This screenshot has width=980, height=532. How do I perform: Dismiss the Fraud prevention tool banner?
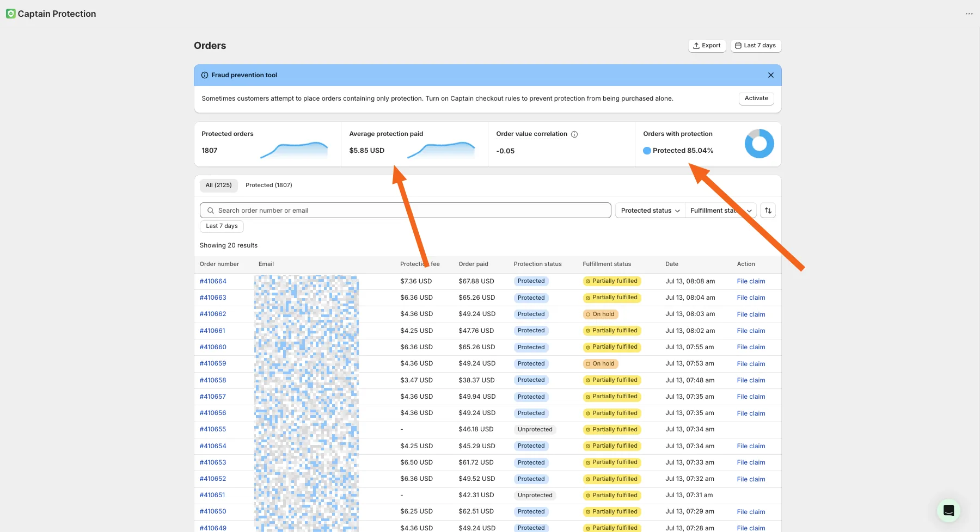pyautogui.click(x=771, y=75)
